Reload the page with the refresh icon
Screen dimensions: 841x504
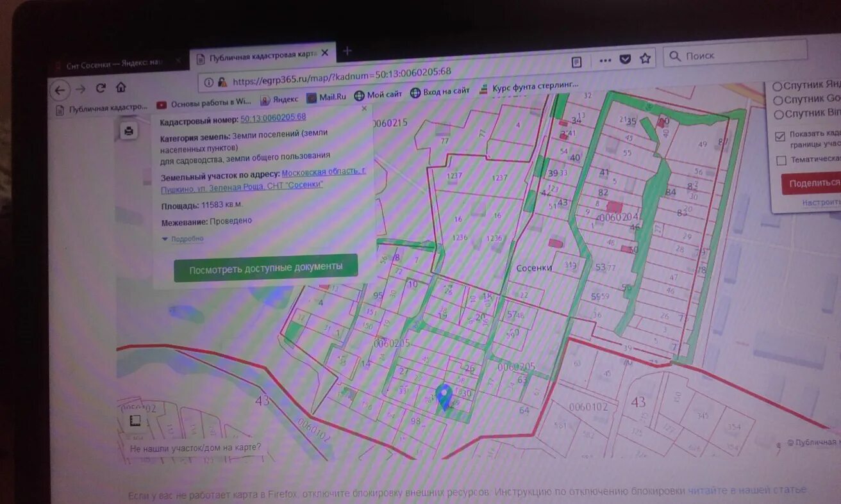coord(101,88)
